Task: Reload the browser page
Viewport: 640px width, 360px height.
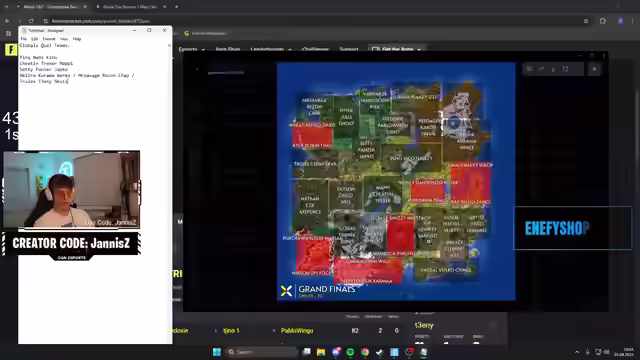Action: click(31, 21)
